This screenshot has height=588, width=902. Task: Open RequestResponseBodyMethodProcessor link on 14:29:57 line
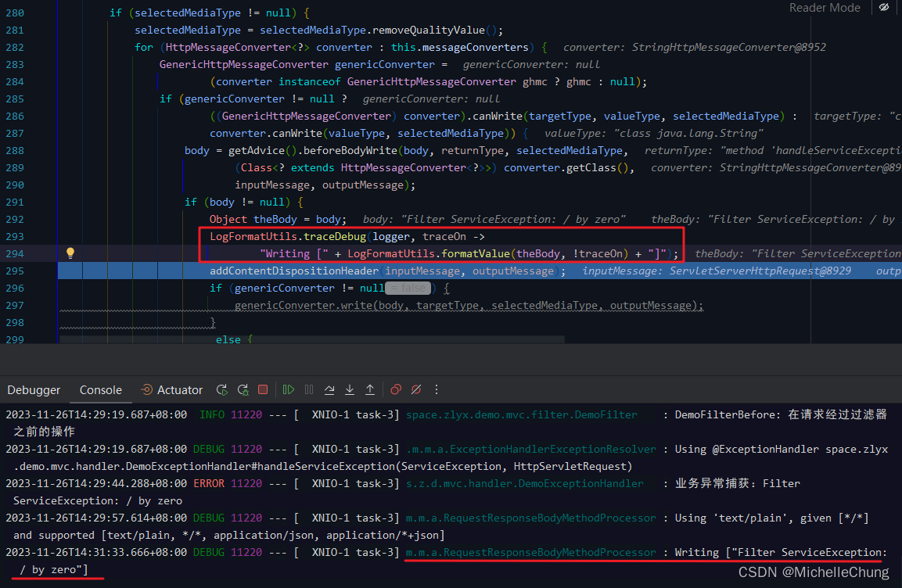[x=531, y=518]
